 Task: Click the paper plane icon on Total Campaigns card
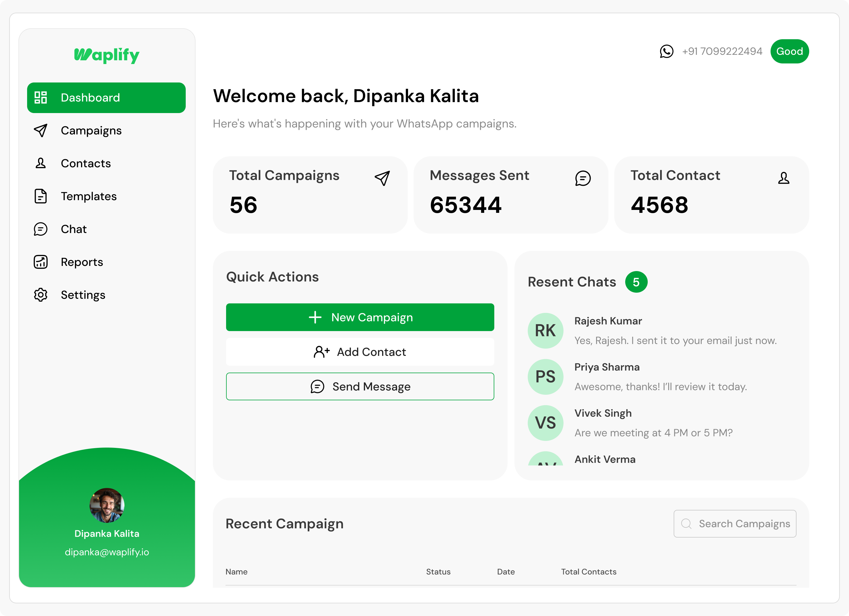(x=382, y=179)
